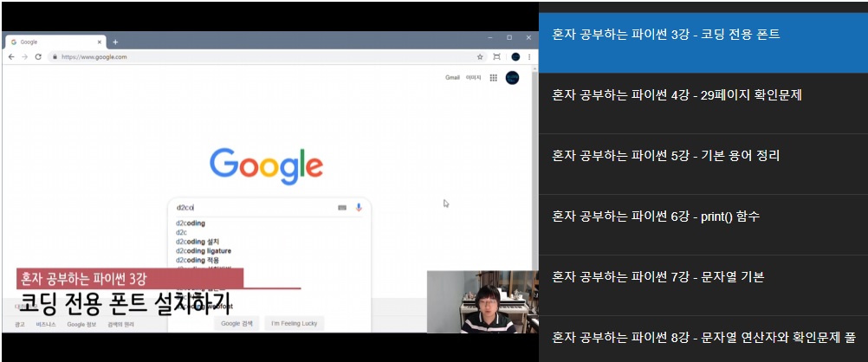
Task: Open the 광고 footer link
Action: tap(20, 325)
